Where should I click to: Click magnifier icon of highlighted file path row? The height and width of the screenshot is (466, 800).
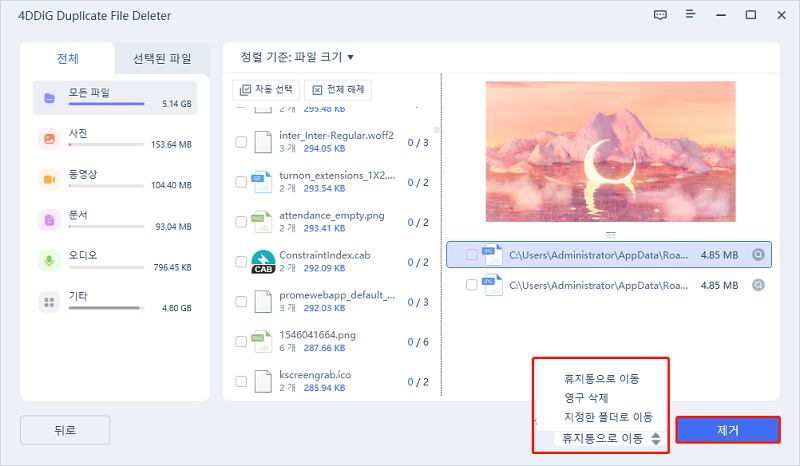tap(758, 255)
